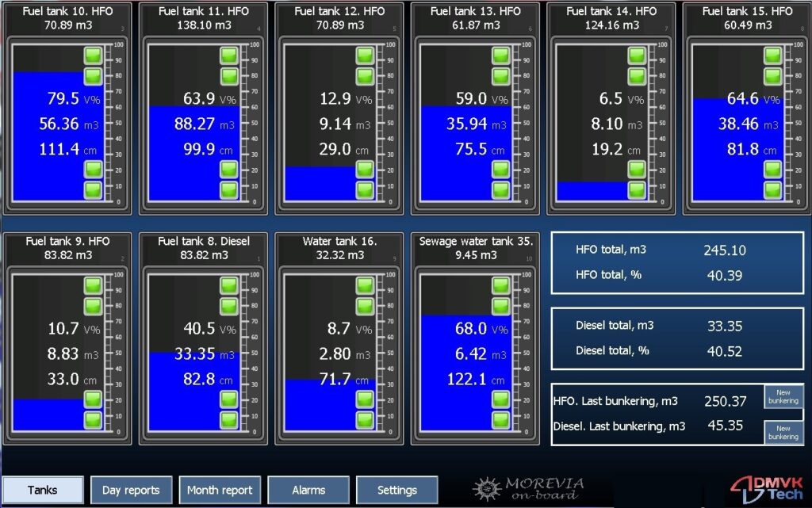
Task: Click the top green indicator in Fuel tank 11
Action: 229,55
